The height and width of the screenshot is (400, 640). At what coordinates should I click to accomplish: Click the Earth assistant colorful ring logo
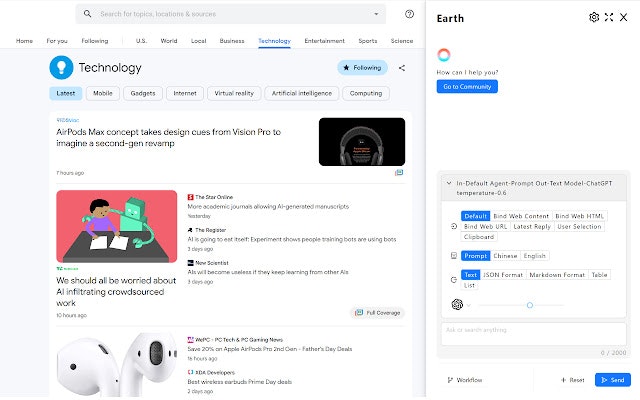pyautogui.click(x=444, y=55)
